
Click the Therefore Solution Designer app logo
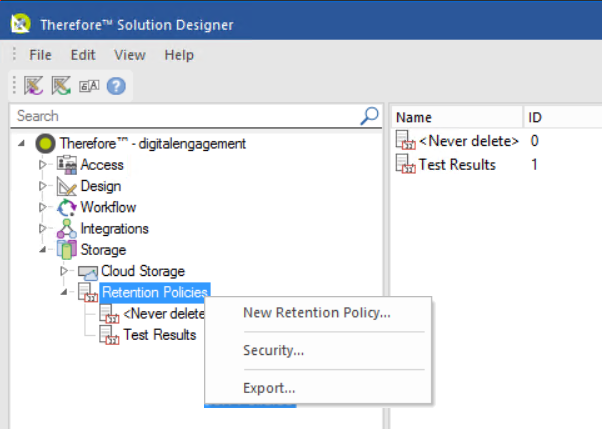point(20,24)
